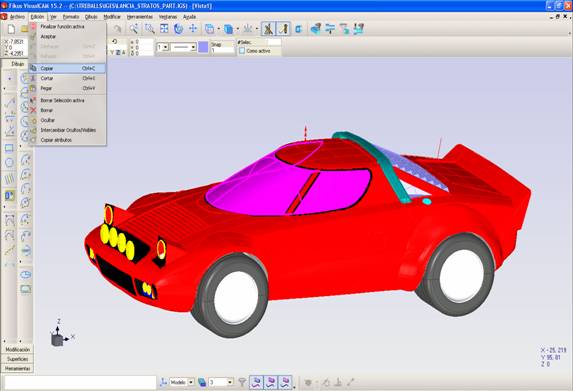Screen dimensions: 573x391
Task: Click the Superficies panel button
Action: tap(17, 359)
